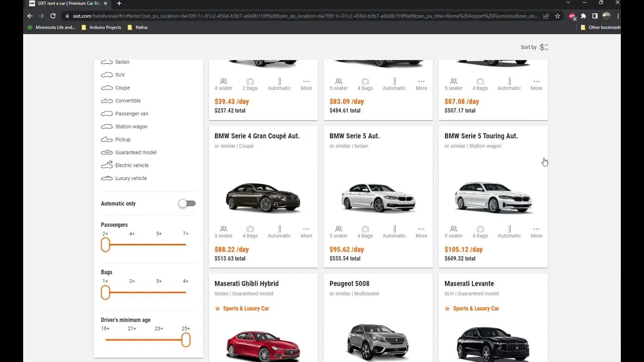Viewport: 644px width, 362px height.
Task: Open the Peugeot 5008 offer
Action: pyautogui.click(x=378, y=318)
